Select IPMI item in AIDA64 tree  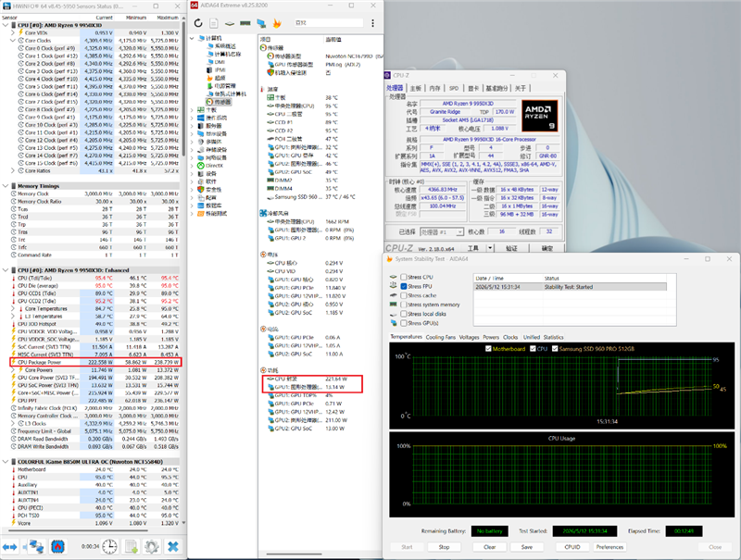click(x=220, y=69)
